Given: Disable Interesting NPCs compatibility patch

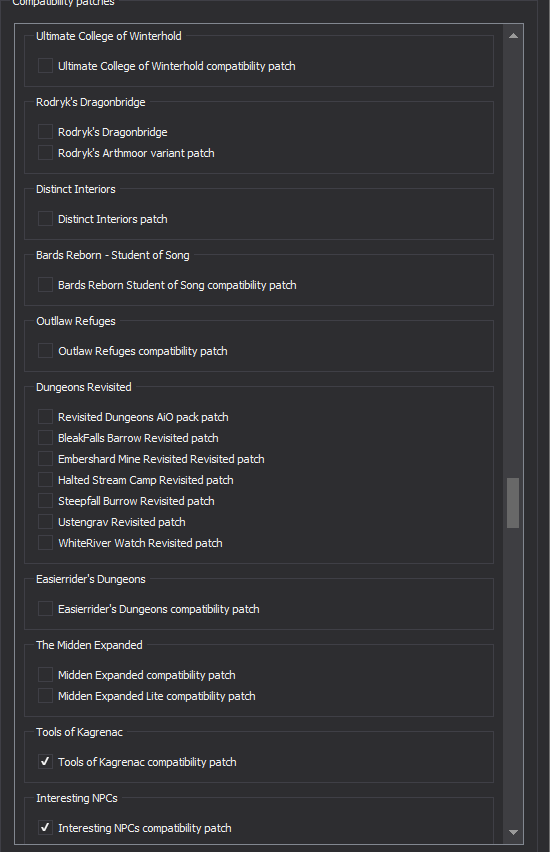Looking at the screenshot, I should 45,828.
